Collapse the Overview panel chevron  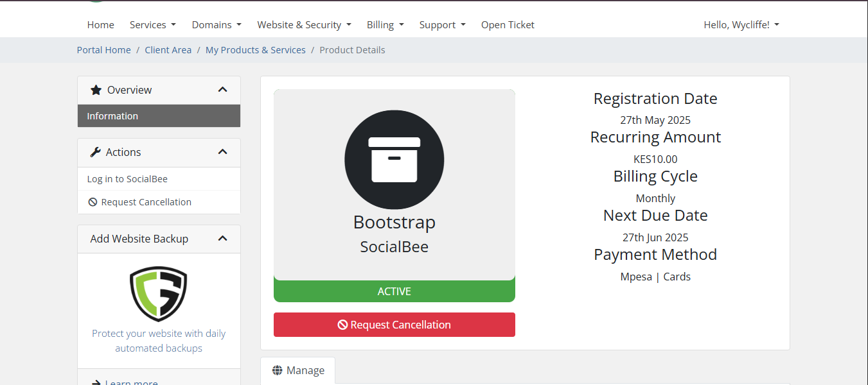coord(223,90)
